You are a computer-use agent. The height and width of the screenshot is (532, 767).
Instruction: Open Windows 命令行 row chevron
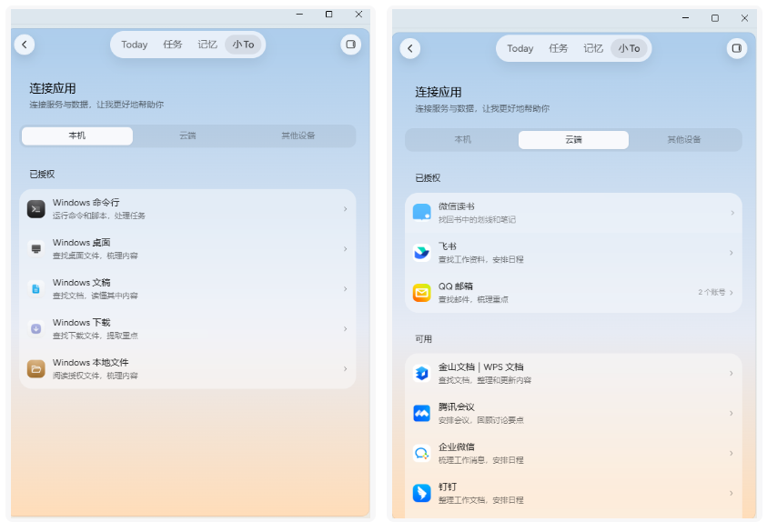[346, 209]
